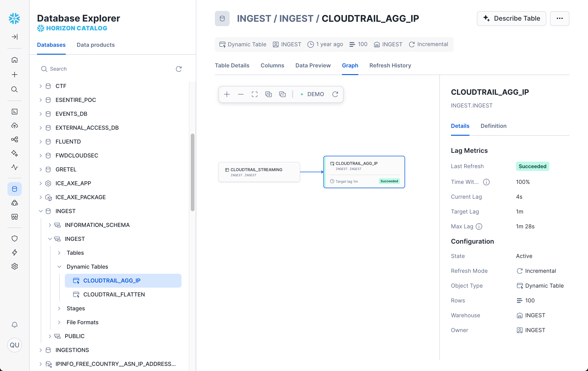Click the Describe Table button
This screenshot has height=371, width=588.
click(511, 18)
